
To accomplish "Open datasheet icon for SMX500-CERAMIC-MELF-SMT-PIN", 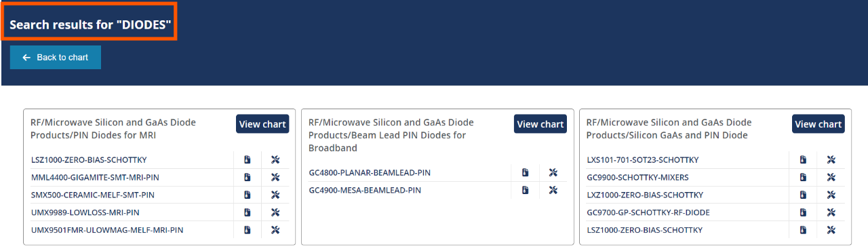I will pos(248,195).
